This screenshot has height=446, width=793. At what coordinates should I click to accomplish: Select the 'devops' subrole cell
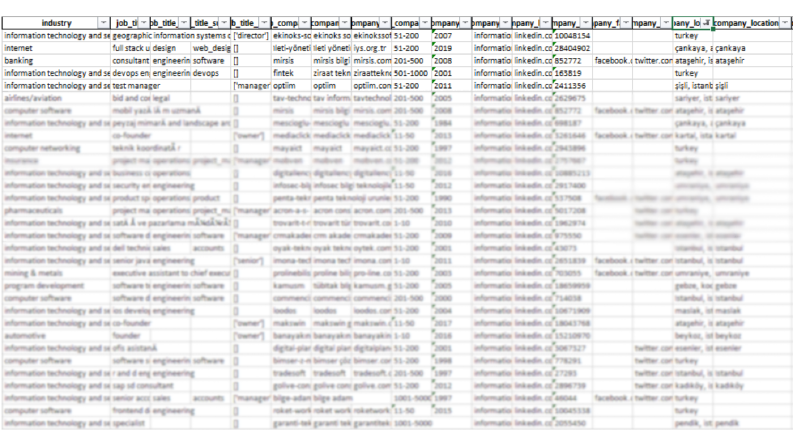pos(211,73)
